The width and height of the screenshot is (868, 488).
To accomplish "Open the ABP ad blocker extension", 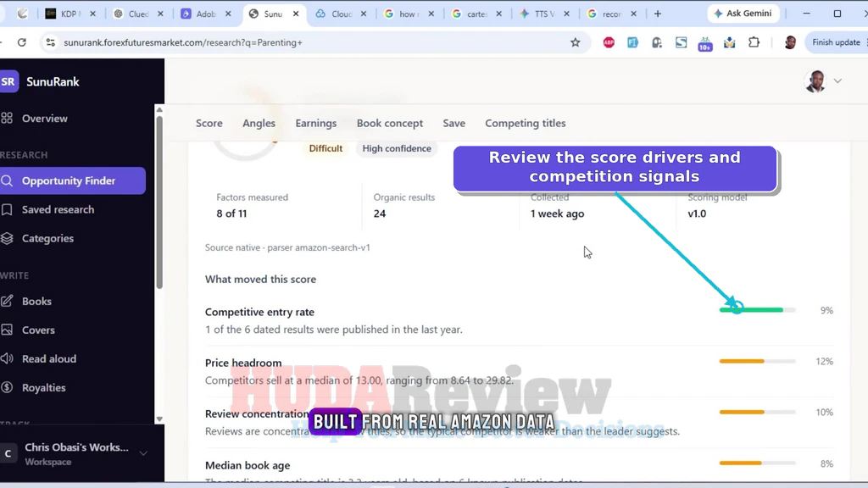I will (609, 42).
